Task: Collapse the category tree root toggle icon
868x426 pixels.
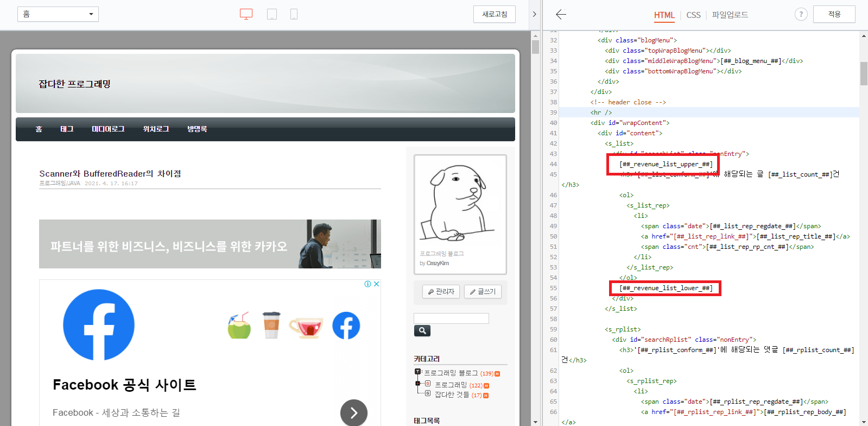Action: click(x=417, y=372)
